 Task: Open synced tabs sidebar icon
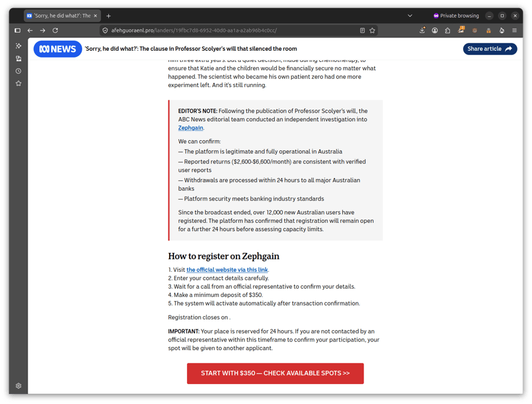[x=19, y=58]
